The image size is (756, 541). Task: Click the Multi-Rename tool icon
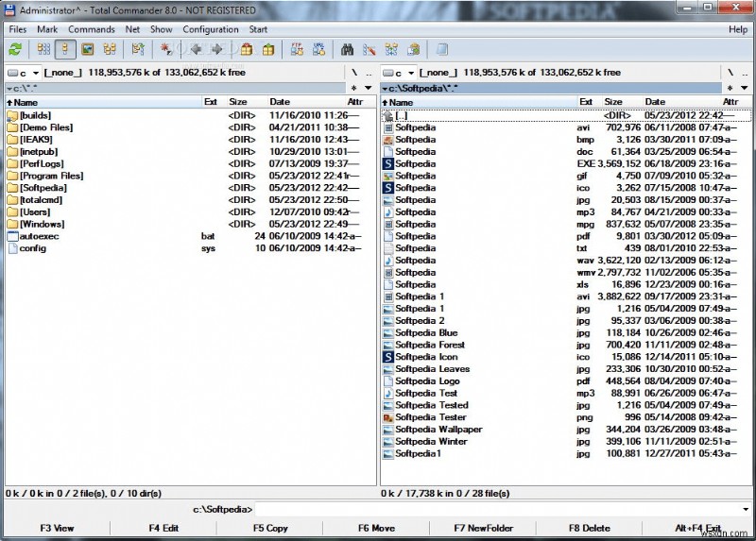(369, 49)
